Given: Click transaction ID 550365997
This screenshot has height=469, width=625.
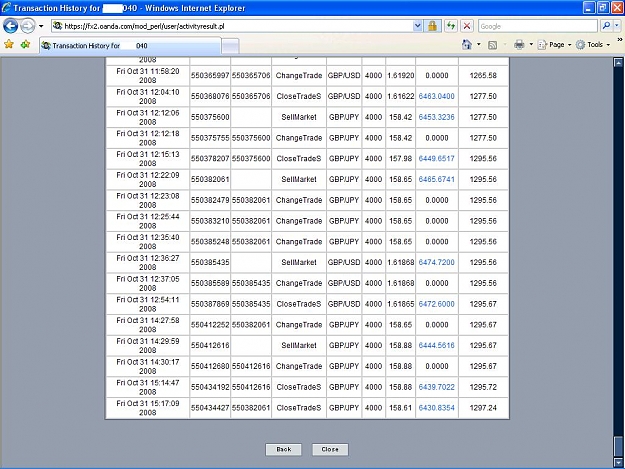Looking at the screenshot, I should [x=210, y=76].
